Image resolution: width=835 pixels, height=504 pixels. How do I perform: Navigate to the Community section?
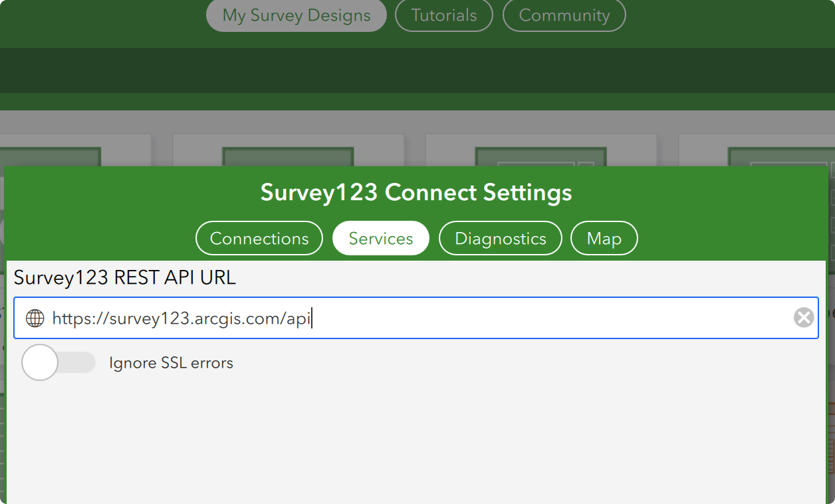pyautogui.click(x=564, y=15)
